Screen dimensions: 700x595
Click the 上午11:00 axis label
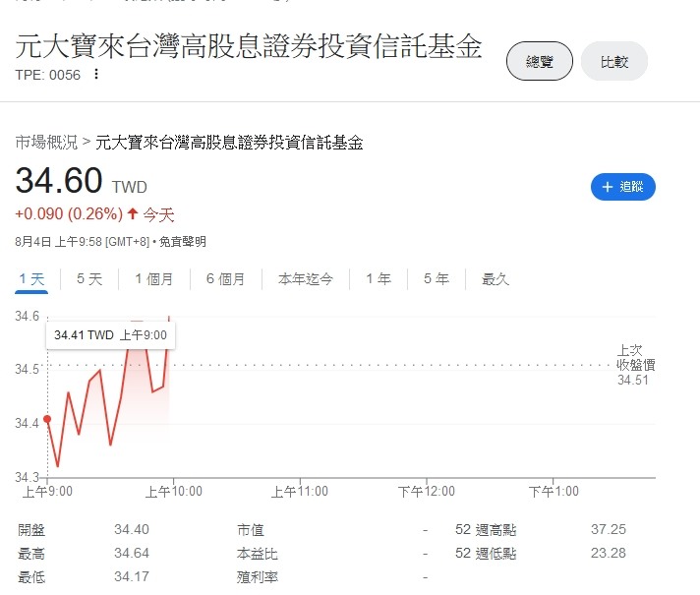[x=300, y=492]
